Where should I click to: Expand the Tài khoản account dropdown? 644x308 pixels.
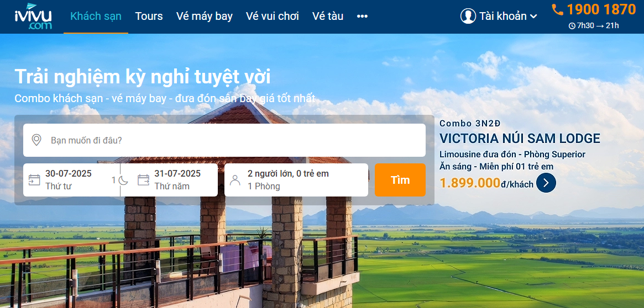click(499, 17)
